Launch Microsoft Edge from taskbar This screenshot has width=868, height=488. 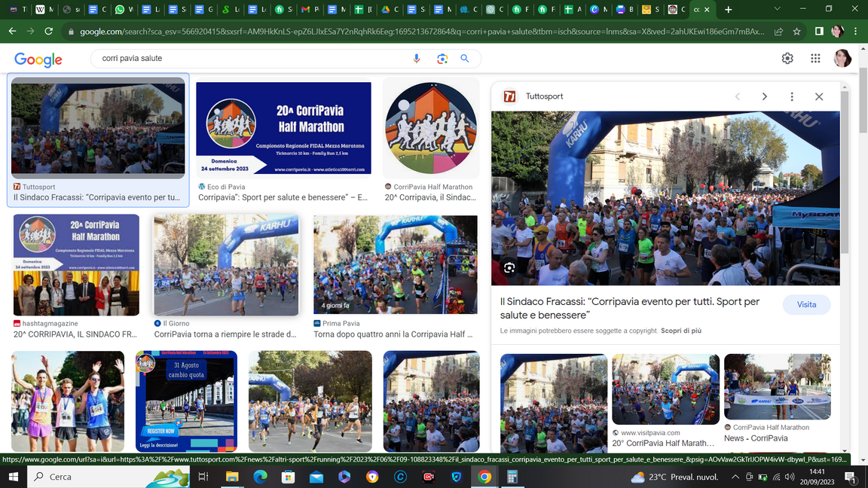pyautogui.click(x=260, y=477)
